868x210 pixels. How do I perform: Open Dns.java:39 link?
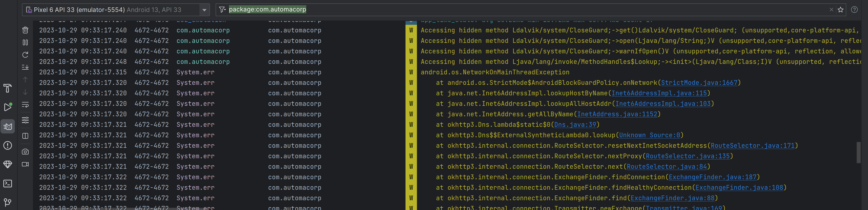click(575, 124)
